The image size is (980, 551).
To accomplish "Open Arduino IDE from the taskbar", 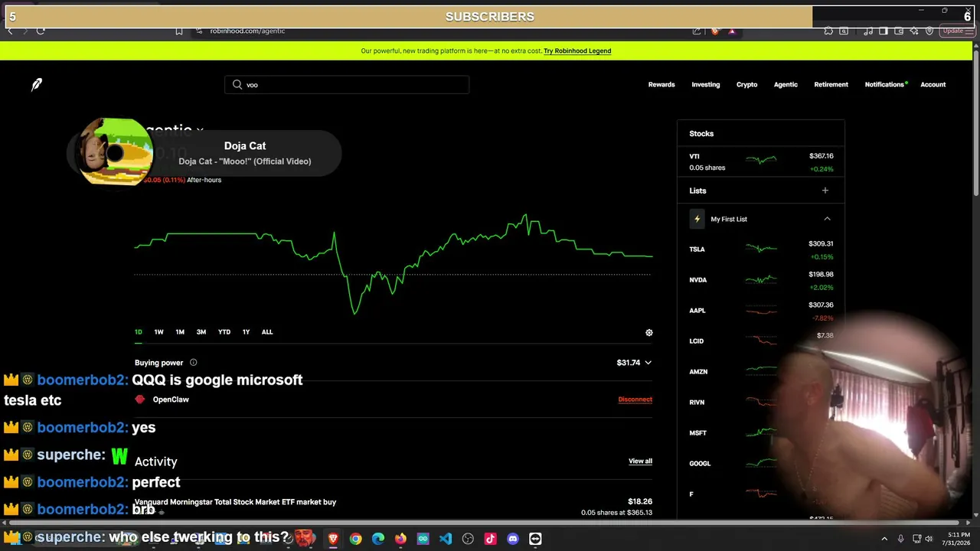I will 423,539.
